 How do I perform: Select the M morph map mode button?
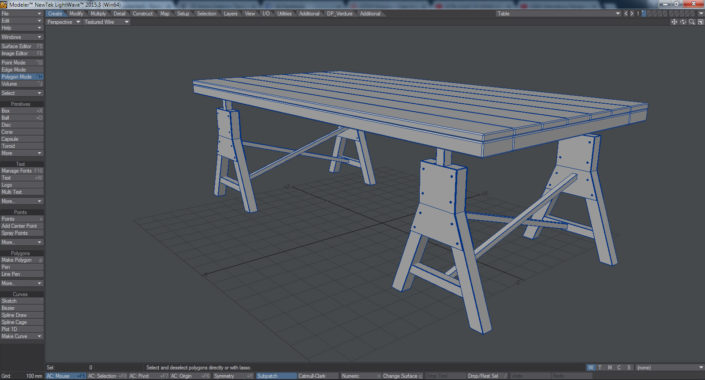tap(609, 368)
